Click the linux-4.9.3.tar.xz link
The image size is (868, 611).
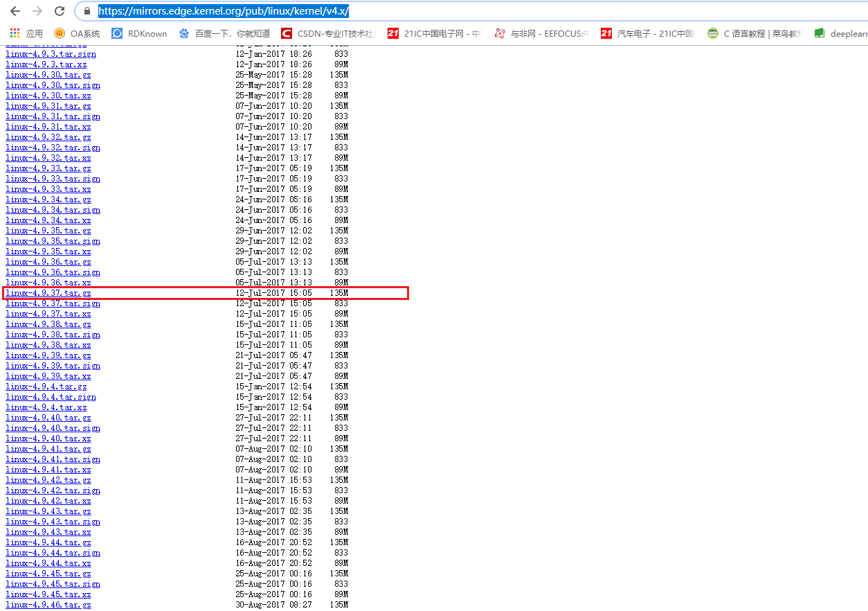[46, 64]
